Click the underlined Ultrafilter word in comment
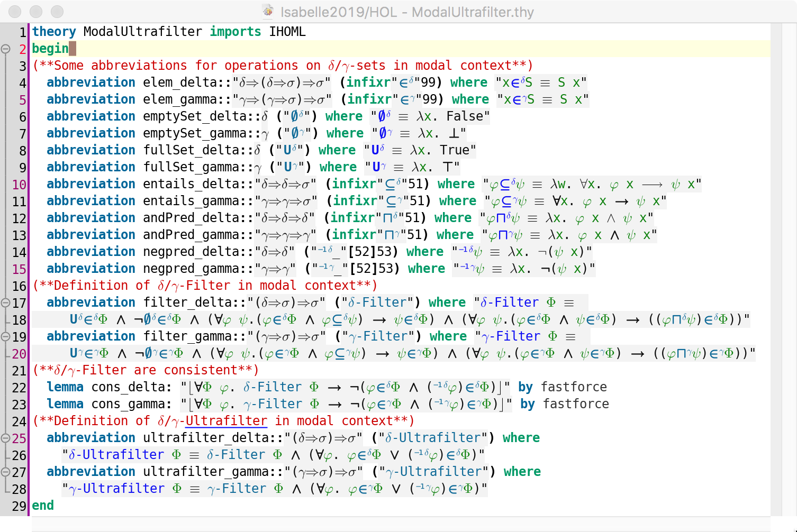This screenshot has width=797, height=532. tap(226, 421)
